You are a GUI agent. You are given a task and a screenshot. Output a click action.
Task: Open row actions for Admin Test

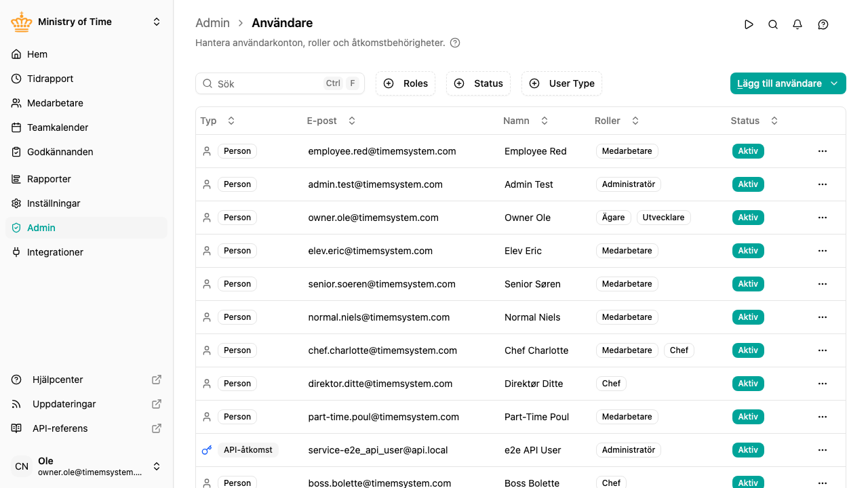point(823,184)
